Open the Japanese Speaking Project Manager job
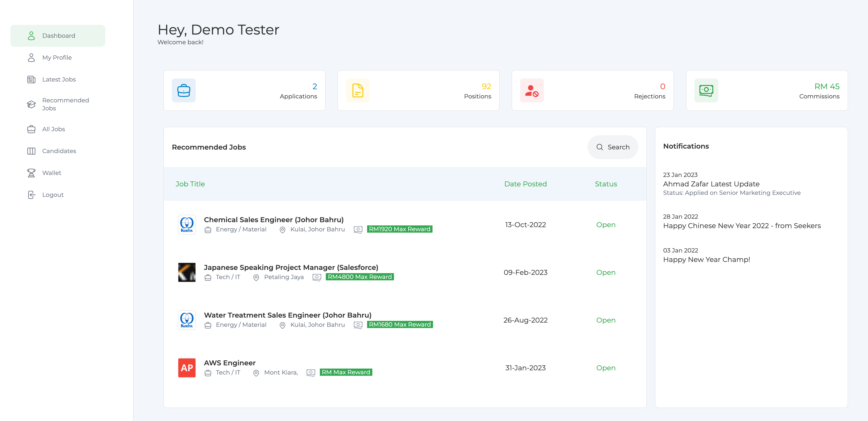The image size is (868, 421). tap(291, 267)
